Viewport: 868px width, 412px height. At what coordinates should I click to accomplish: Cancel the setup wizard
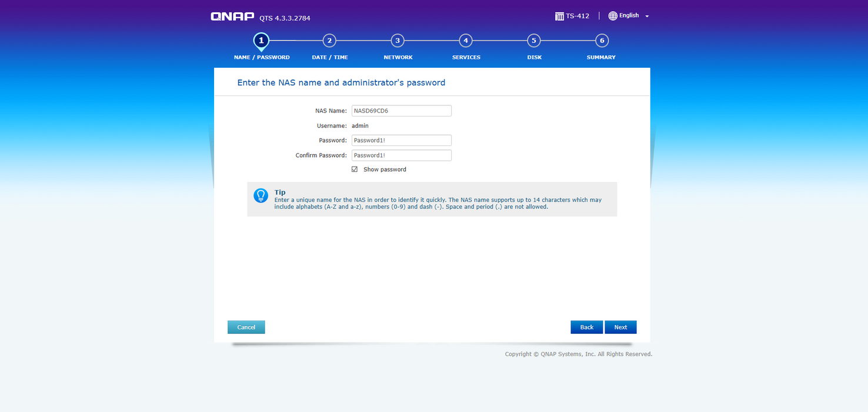point(246,327)
